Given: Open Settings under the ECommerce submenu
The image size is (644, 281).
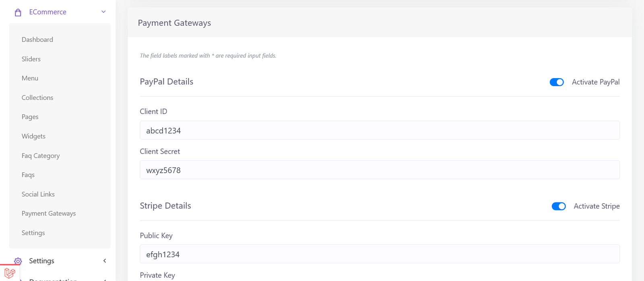Looking at the screenshot, I should [x=33, y=233].
